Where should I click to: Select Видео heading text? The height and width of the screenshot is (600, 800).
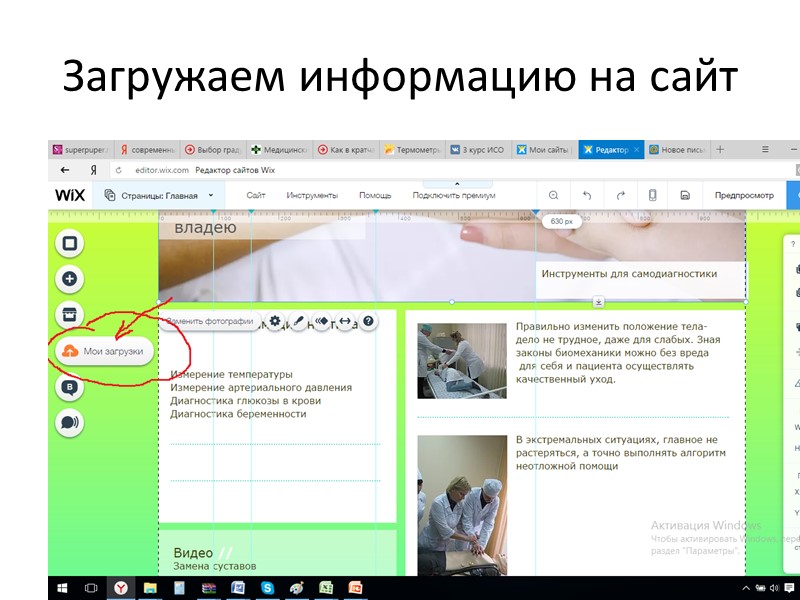(x=193, y=553)
